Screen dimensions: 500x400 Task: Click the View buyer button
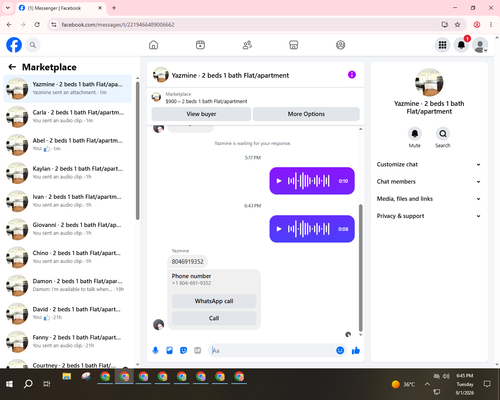click(201, 114)
